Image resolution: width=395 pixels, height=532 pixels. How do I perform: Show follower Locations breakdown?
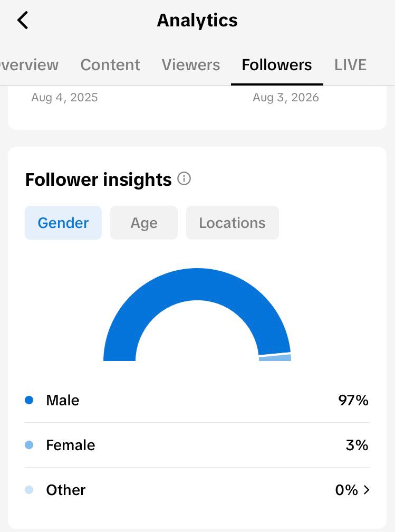click(232, 223)
